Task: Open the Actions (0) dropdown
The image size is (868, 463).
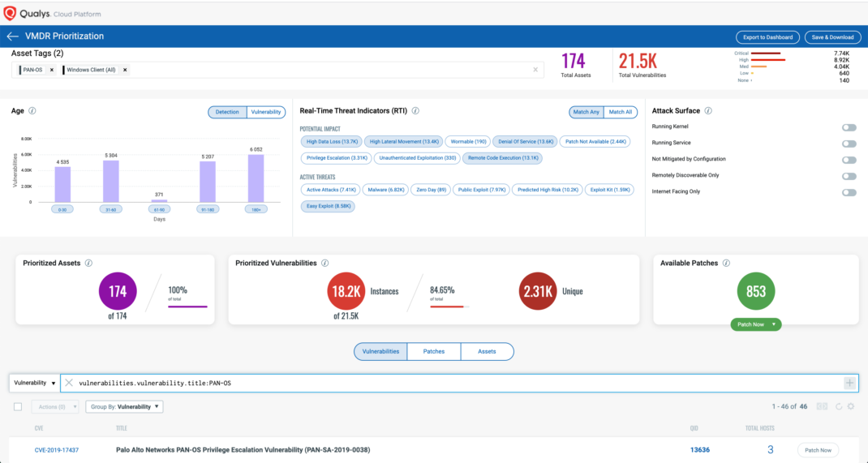Action: [x=55, y=406]
